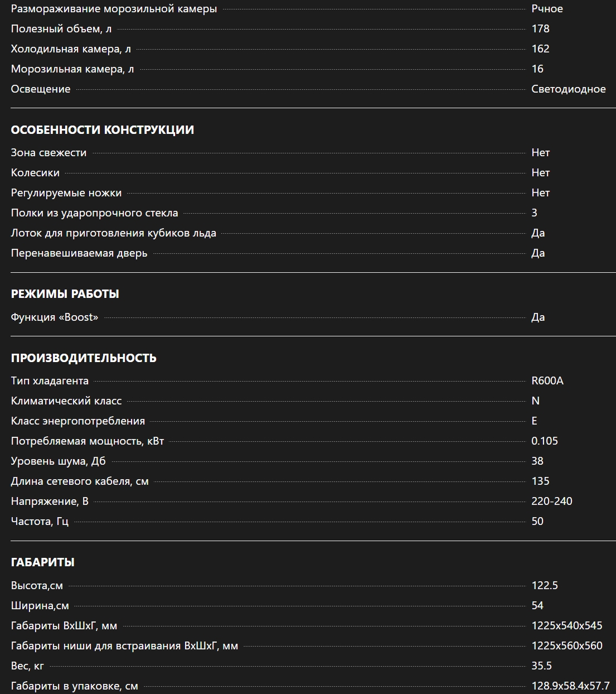
Task: Click the «Перенавешиваемая дверь» label
Action: pos(79,253)
